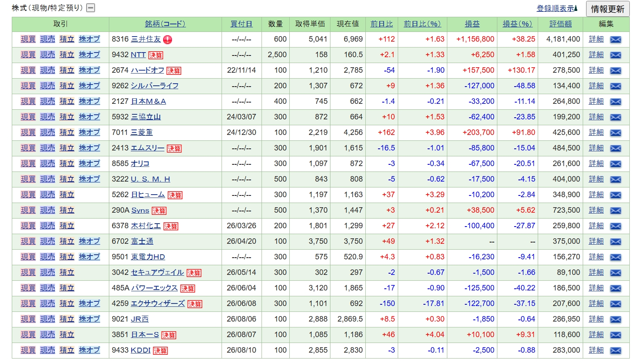Open 詳細 for the 東電力HD row
634x364 pixels.
point(596,257)
